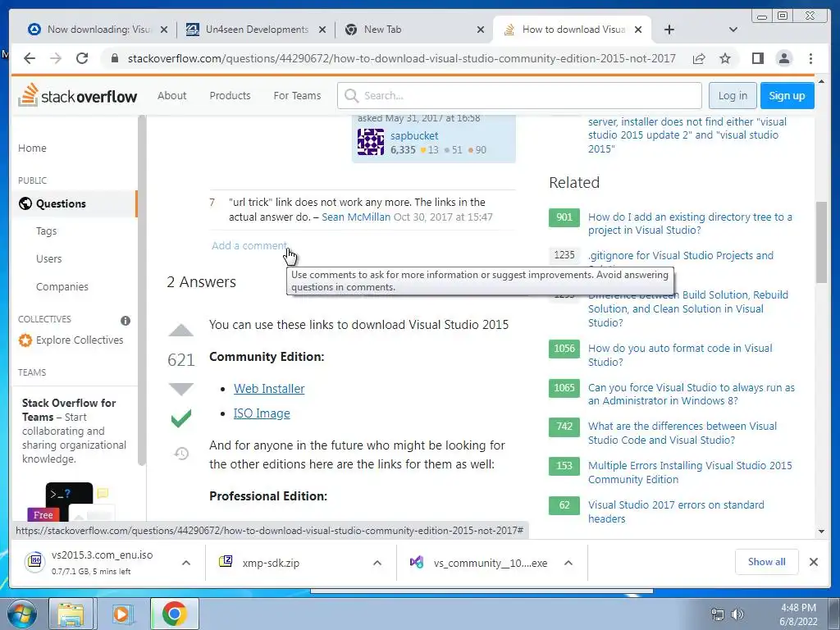Click the padlock site info icon
The width and height of the screenshot is (840, 630).
click(x=114, y=58)
